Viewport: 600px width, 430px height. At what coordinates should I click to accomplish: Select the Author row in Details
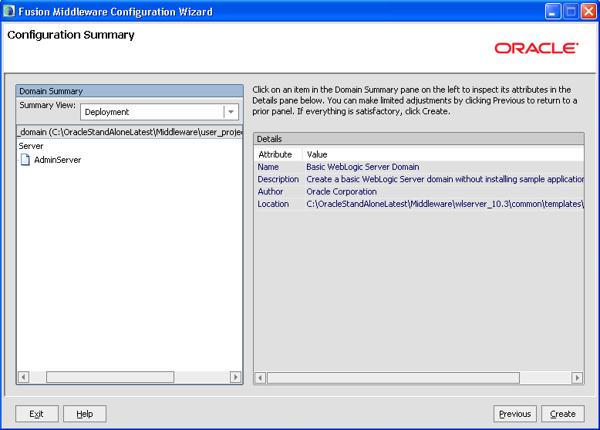pos(271,191)
